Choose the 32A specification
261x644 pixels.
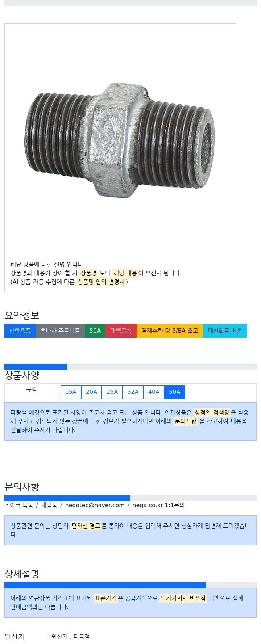[x=133, y=392]
